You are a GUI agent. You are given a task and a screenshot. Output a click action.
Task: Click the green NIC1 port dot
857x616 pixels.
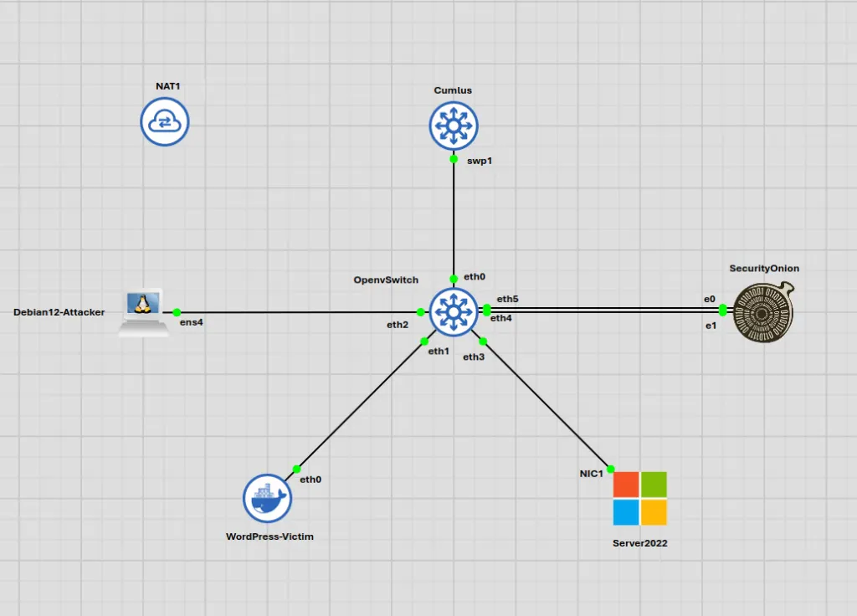point(610,469)
